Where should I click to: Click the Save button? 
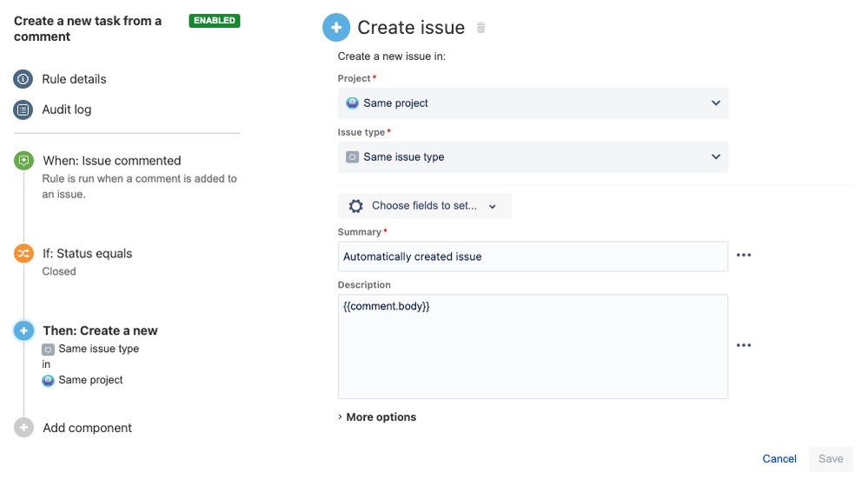click(x=831, y=459)
